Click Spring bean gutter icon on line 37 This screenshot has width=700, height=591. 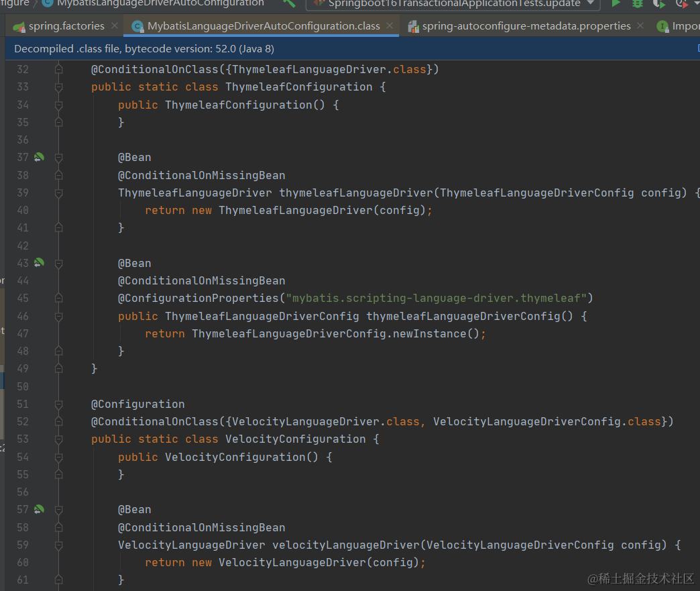[40, 157]
